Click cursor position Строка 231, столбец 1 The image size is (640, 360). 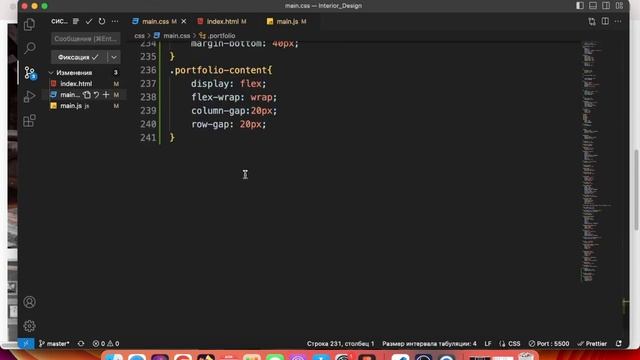(x=340, y=344)
